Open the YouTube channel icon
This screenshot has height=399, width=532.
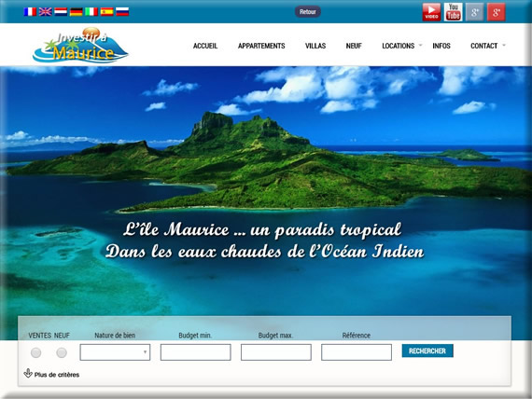point(453,12)
